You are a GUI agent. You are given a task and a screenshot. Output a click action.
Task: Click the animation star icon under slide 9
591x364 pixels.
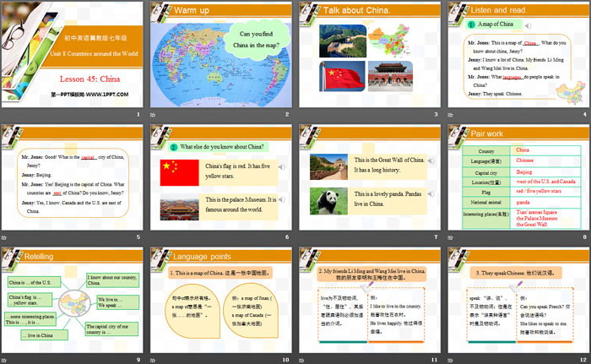point(3,361)
